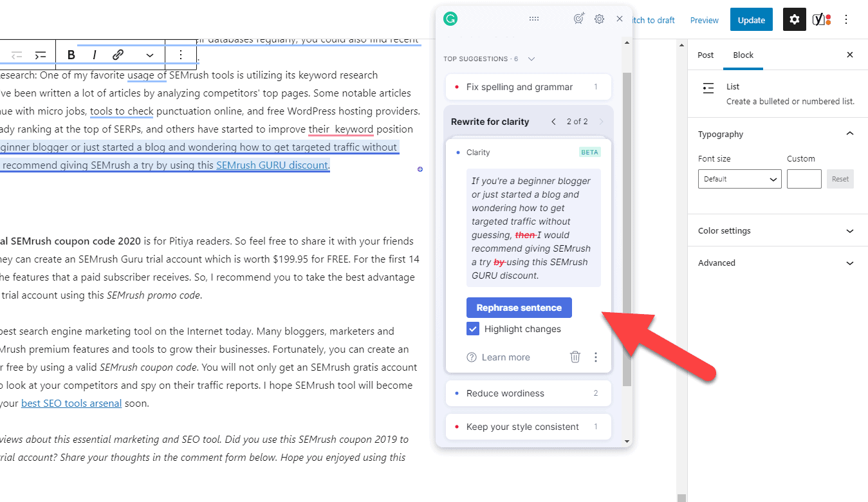Click the Rephrase sentence button
Screen dimensions: 868x502
(519, 308)
